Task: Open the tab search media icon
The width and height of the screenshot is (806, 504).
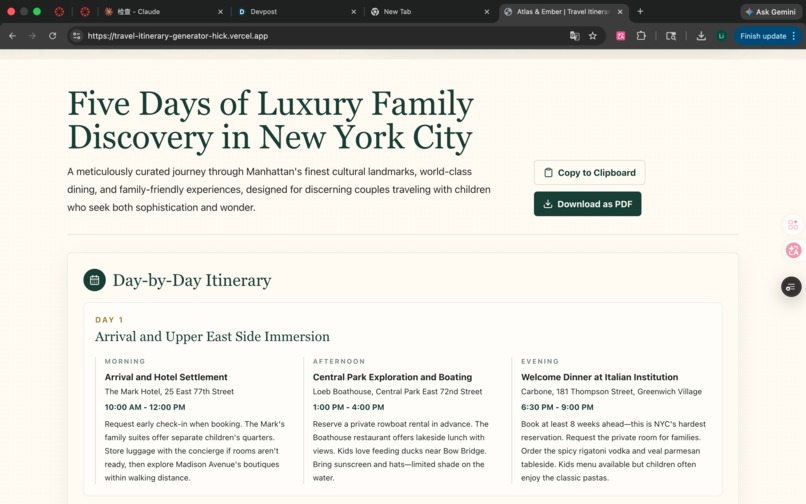Action: pyautogui.click(x=671, y=36)
